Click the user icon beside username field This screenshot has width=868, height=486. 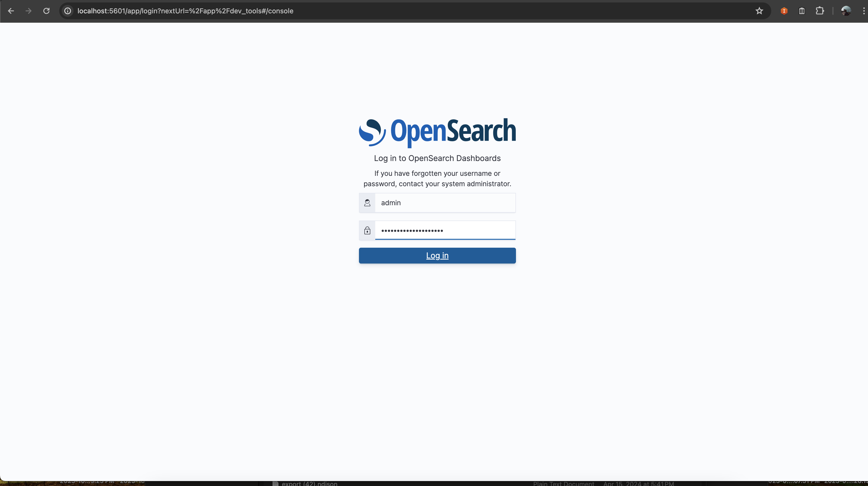367,202
